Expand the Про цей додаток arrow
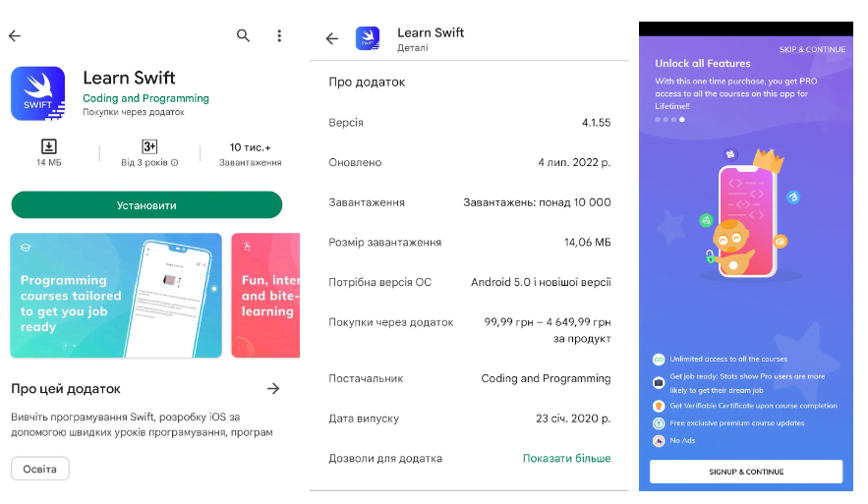 [273, 389]
